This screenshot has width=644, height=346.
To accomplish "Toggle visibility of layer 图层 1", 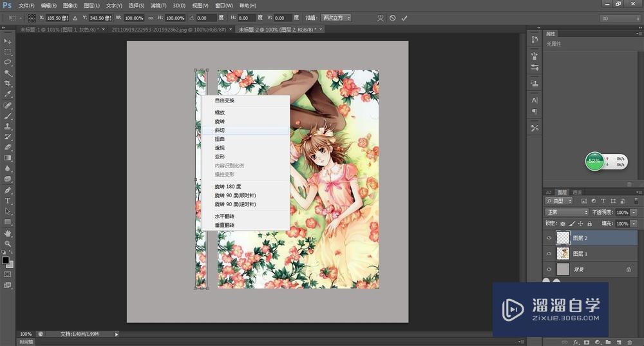I will (549, 254).
